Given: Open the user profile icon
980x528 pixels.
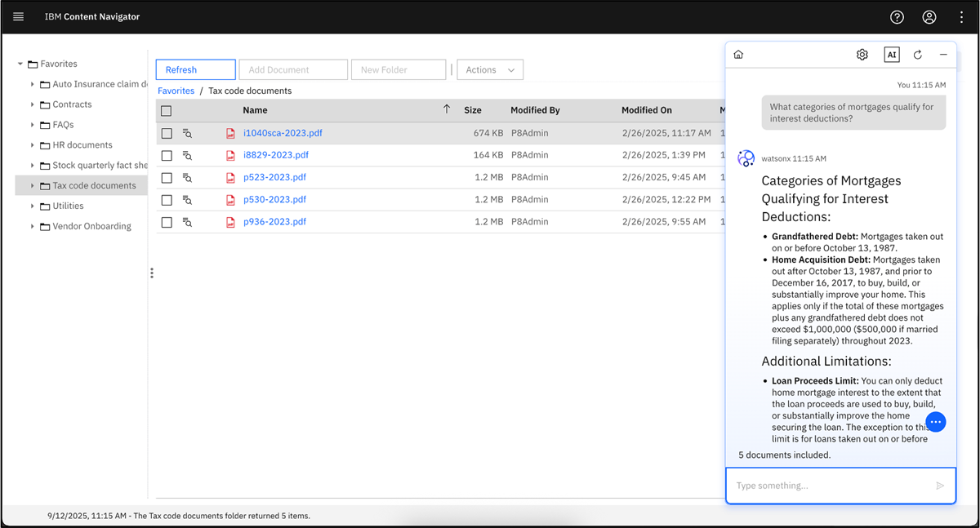Looking at the screenshot, I should tap(929, 17).
